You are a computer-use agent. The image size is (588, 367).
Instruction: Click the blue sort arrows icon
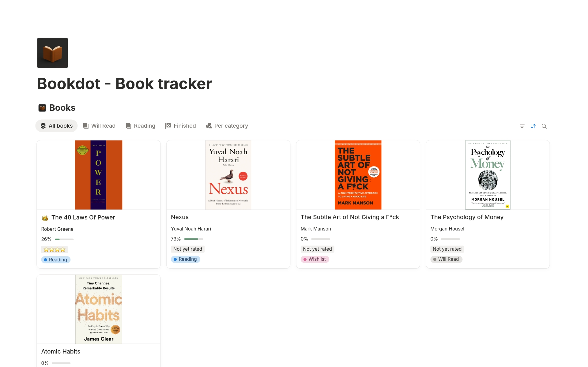[x=533, y=126]
